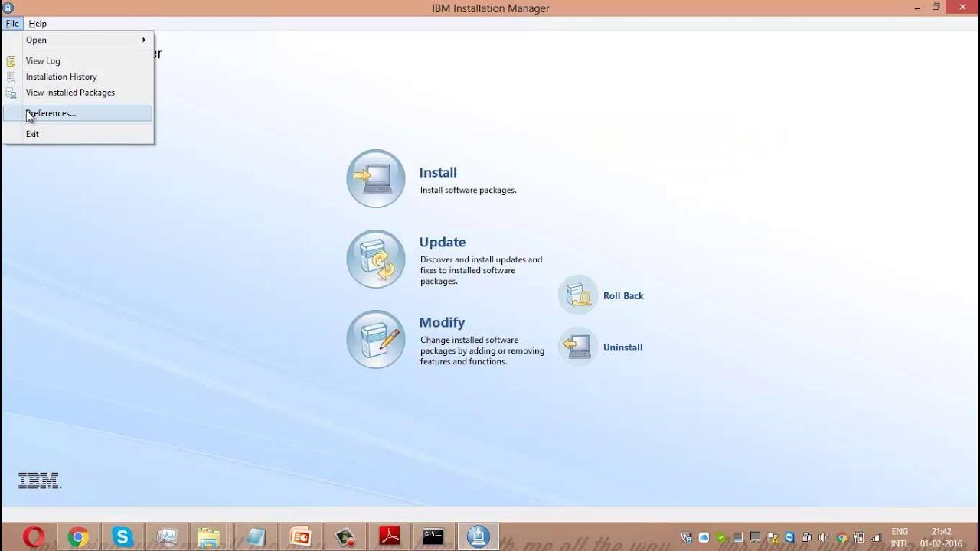The width and height of the screenshot is (980, 551).
Task: Click the Uninstall link
Action: tap(623, 347)
